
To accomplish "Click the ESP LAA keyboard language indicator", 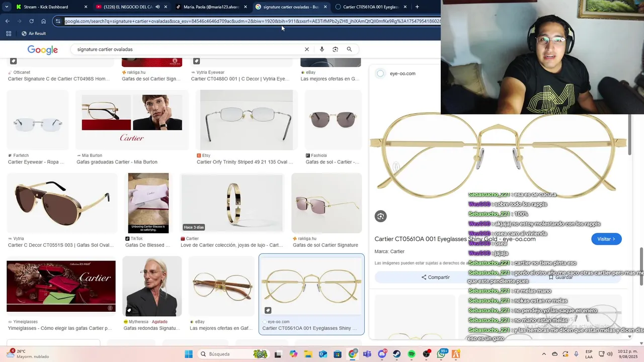I will [589, 354].
